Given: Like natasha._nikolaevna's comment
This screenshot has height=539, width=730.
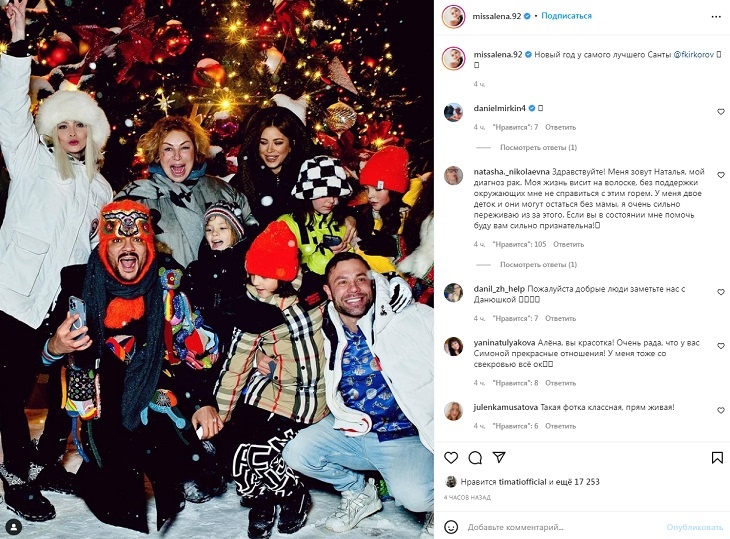Looking at the screenshot, I should [x=721, y=175].
